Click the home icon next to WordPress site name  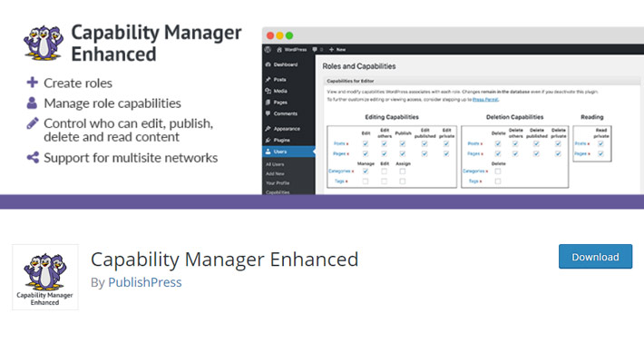pyautogui.click(x=279, y=50)
